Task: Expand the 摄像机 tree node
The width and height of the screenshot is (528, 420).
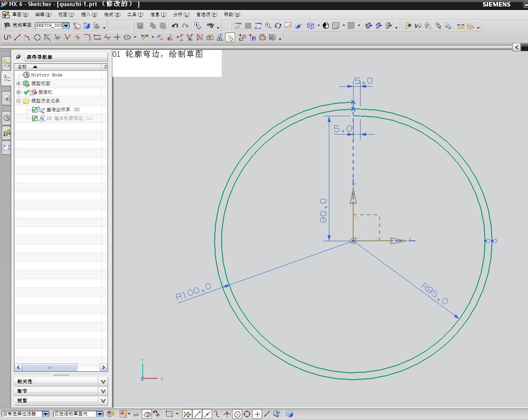Action: pos(19,92)
